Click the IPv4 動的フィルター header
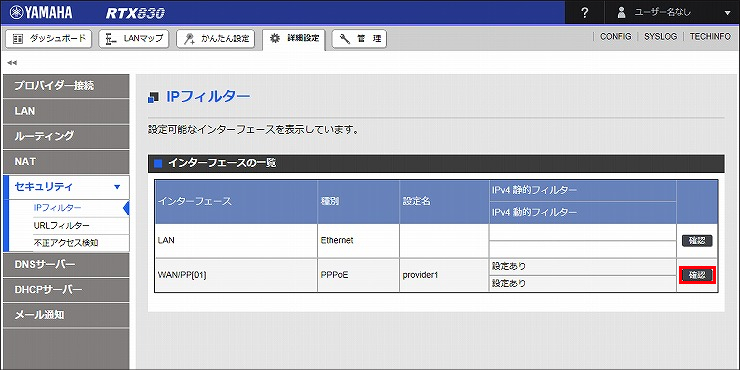Screen dimensions: 740x370 tap(582, 212)
